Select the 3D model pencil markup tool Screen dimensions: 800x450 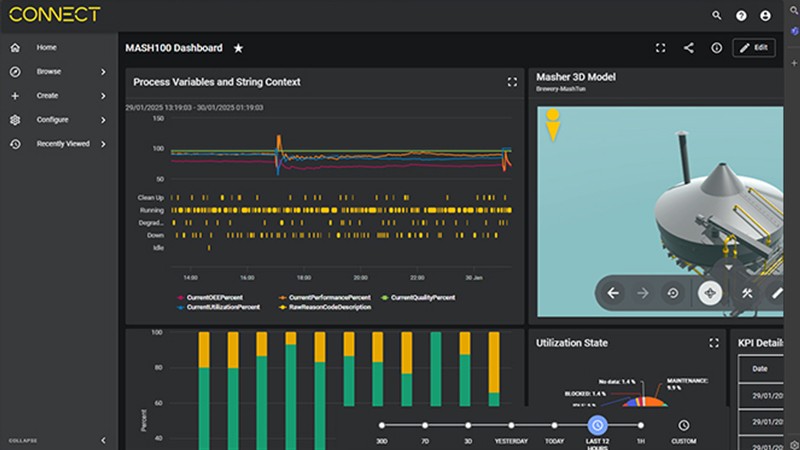click(777, 293)
